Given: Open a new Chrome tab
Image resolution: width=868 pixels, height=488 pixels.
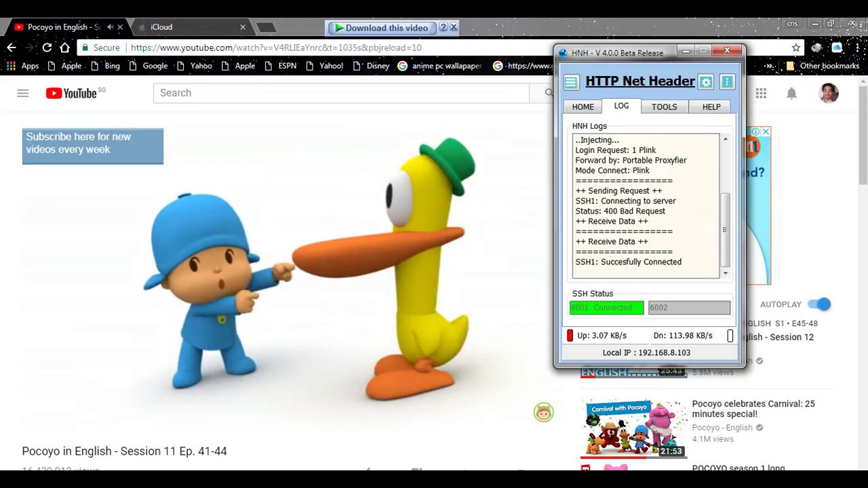Looking at the screenshot, I should [x=266, y=27].
